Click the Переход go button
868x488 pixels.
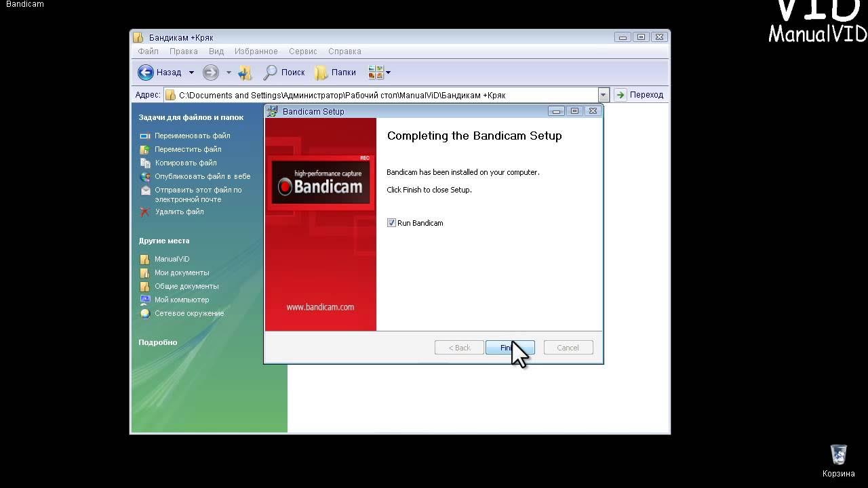[639, 95]
